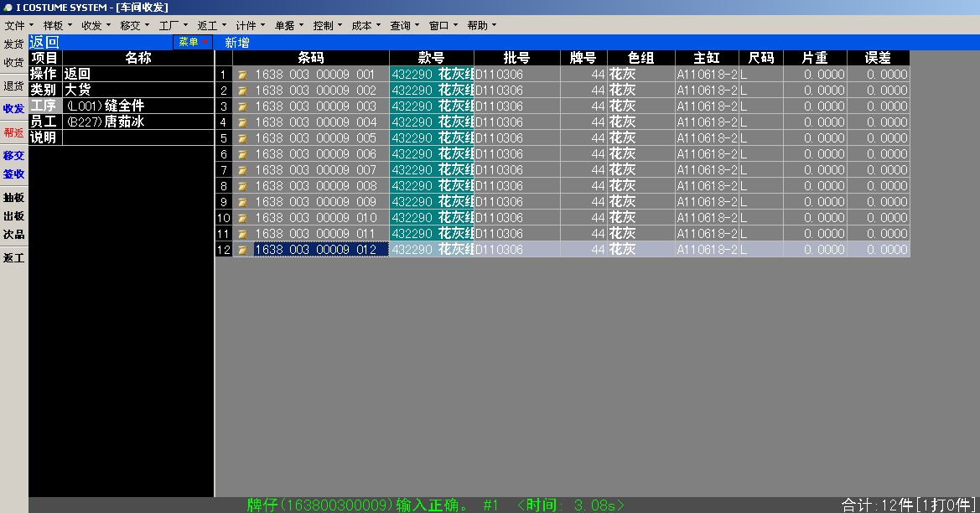Click the application icon in title bar
The image size is (980, 513).
click(7, 8)
